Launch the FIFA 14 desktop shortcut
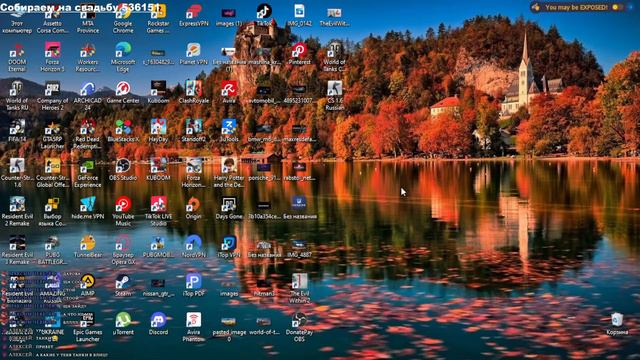 17,131
